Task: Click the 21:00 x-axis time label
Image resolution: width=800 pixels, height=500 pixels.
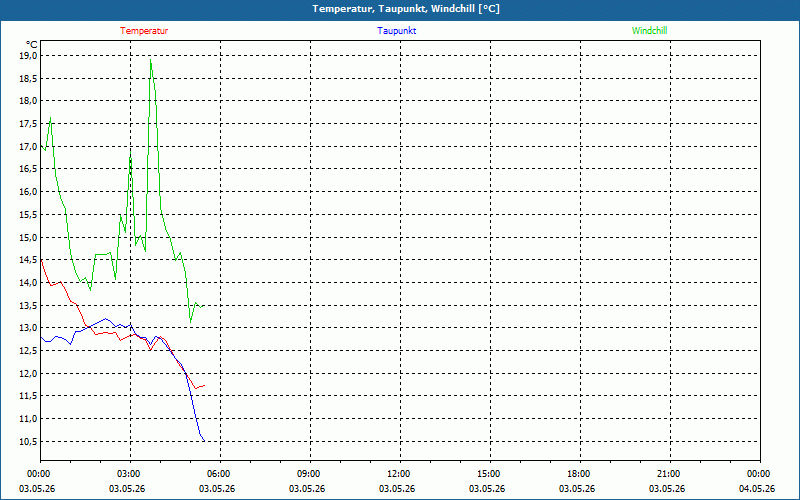Action: pos(670,474)
